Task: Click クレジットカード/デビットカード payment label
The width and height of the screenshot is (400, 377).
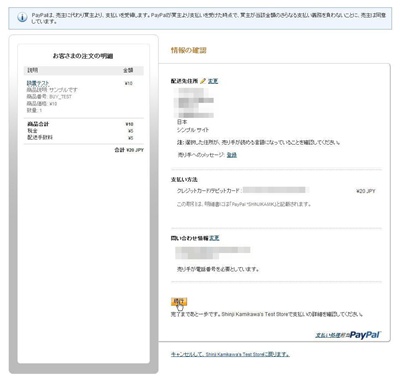Action: click(x=209, y=191)
